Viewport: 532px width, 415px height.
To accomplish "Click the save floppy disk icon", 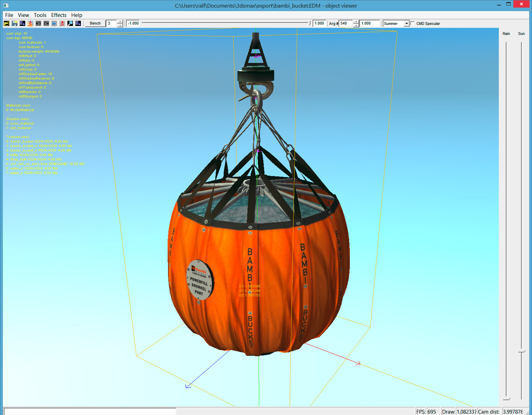I will coord(15,24).
